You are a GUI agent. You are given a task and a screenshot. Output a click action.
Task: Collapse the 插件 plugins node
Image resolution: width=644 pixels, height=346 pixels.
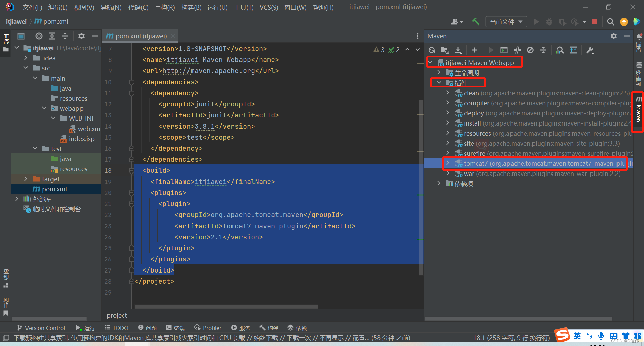(439, 83)
